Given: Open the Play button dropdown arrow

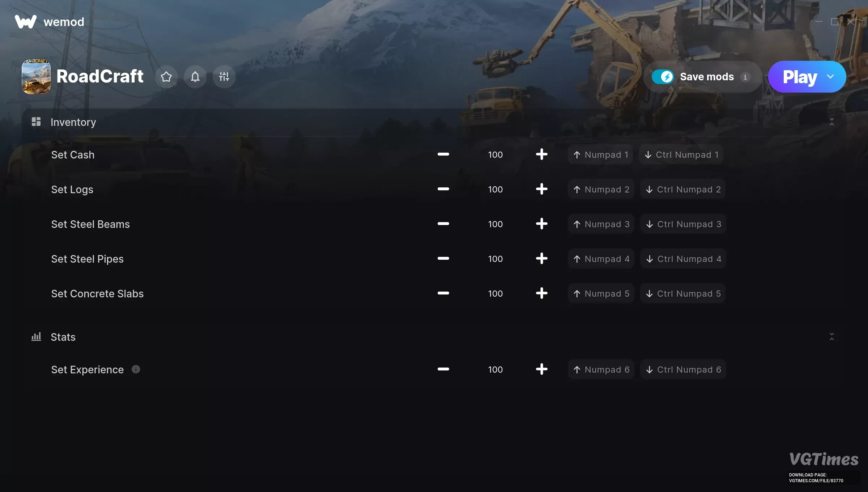Looking at the screenshot, I should point(830,77).
